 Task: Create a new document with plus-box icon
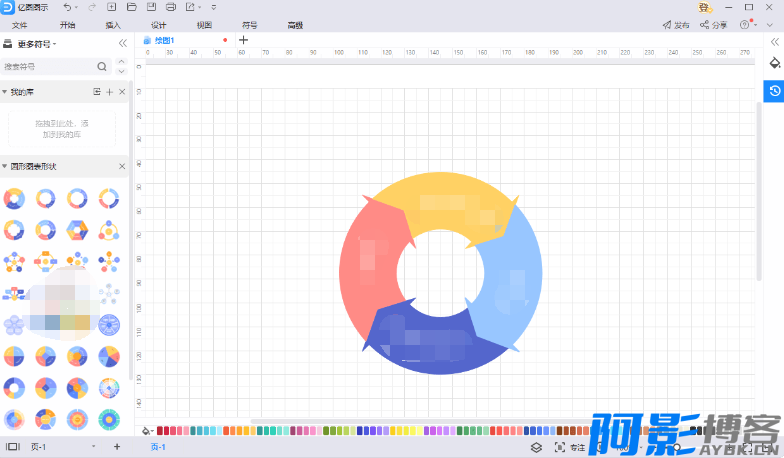pos(112,7)
